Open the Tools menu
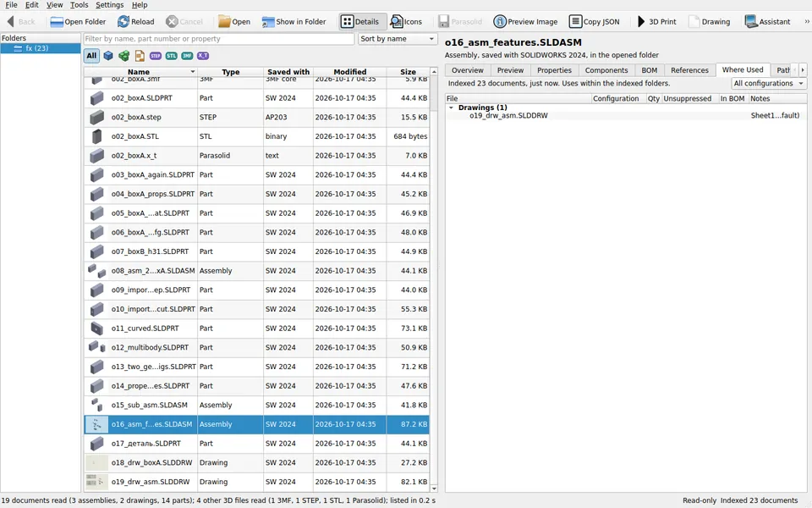Image resolution: width=812 pixels, height=508 pixels. point(80,5)
